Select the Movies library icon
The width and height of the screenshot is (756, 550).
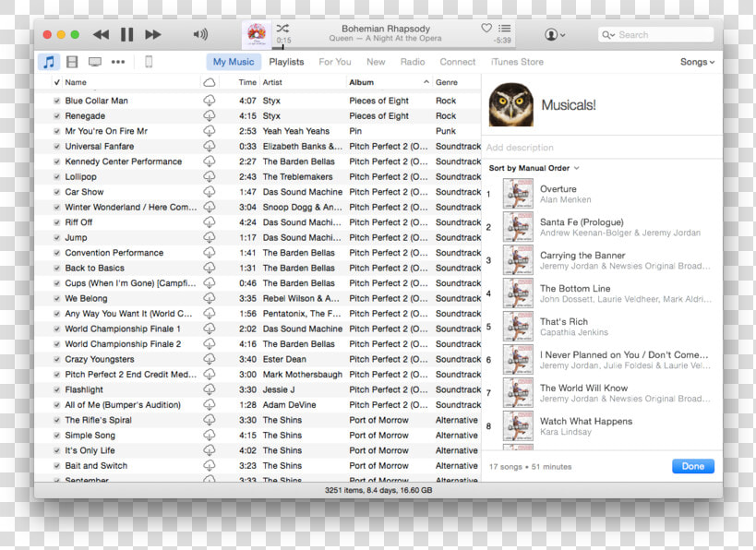[x=72, y=62]
